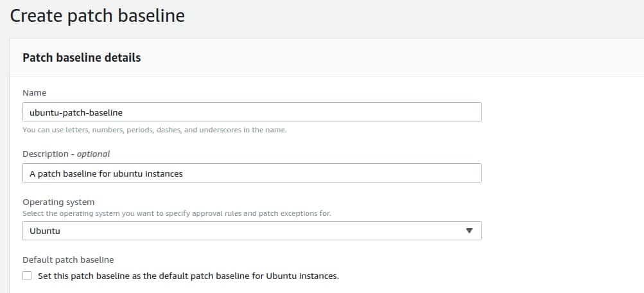Click the 'ubuntu-patch-baseline' text in the Name box
The width and height of the screenshot is (644, 293).
click(x=76, y=112)
